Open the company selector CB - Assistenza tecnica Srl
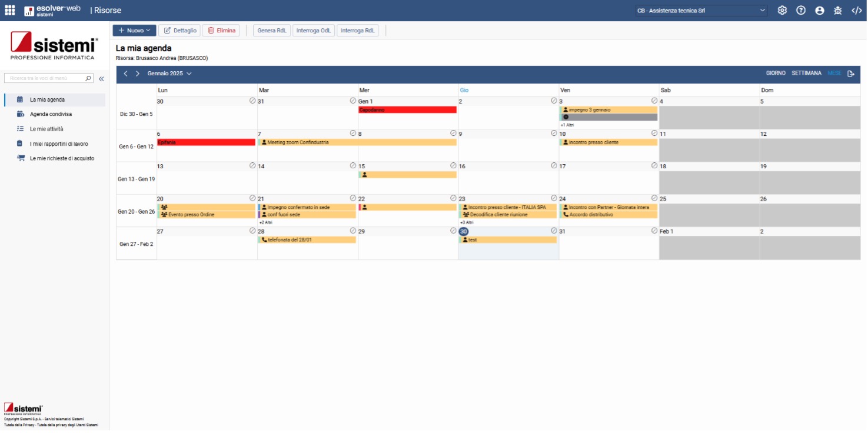Image resolution: width=868 pixels, height=433 pixels. click(701, 11)
